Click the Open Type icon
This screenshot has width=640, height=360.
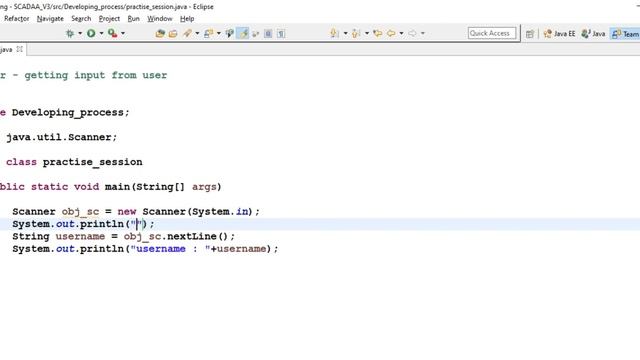coord(160,33)
